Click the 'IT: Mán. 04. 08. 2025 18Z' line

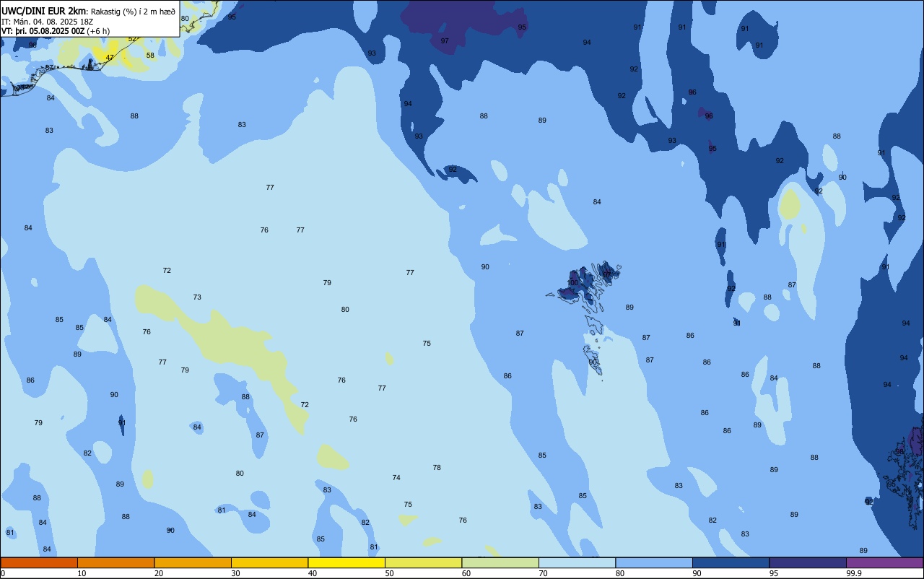click(47, 21)
